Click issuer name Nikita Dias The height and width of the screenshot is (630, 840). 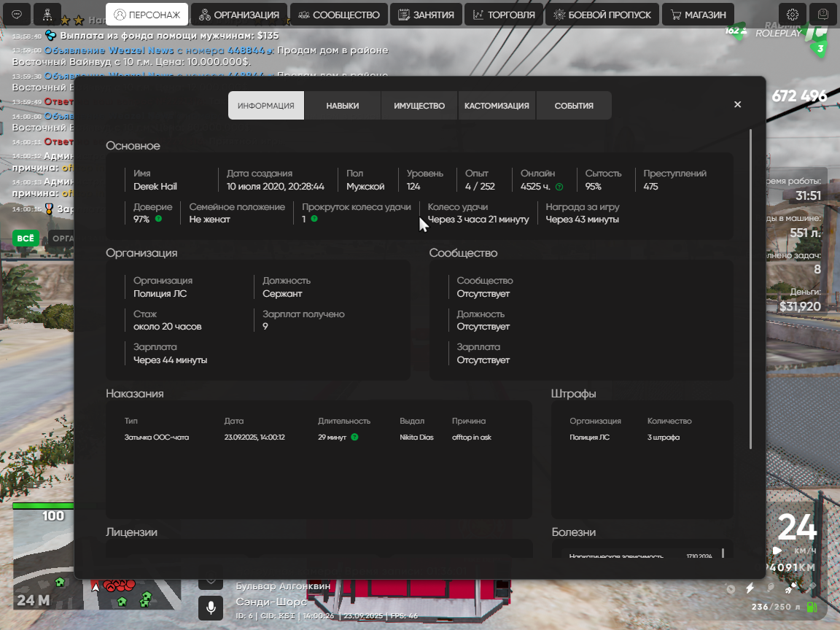coord(416,437)
